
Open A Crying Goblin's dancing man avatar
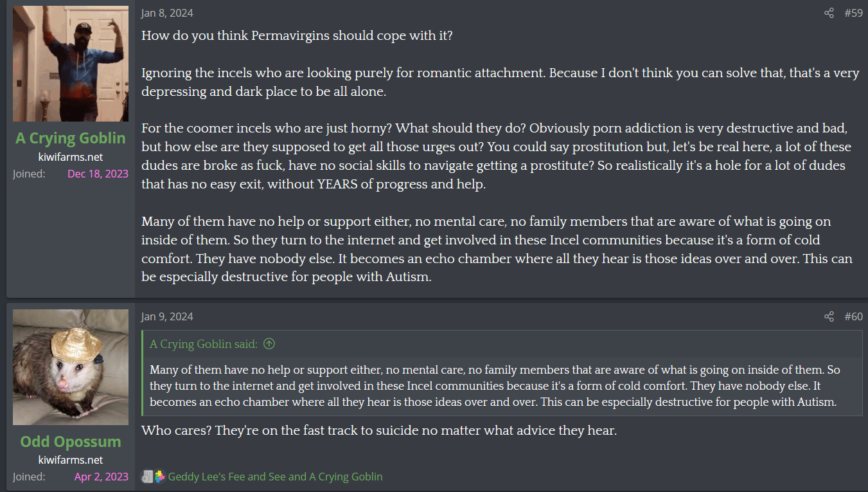[x=71, y=64]
